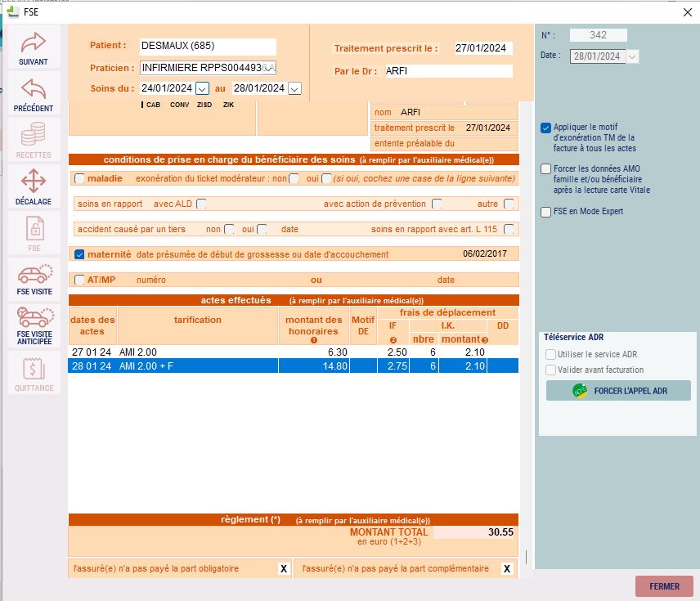Click honoraires amount 14.80
700x601 pixels.
coord(334,366)
